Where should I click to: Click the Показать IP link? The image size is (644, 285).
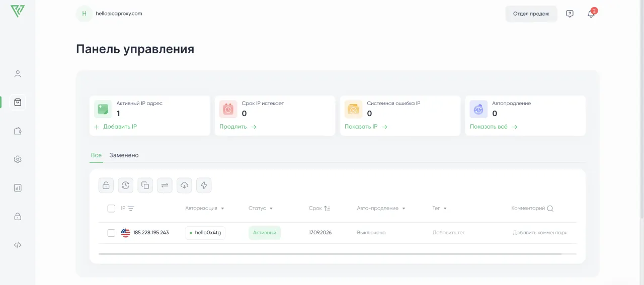click(366, 127)
